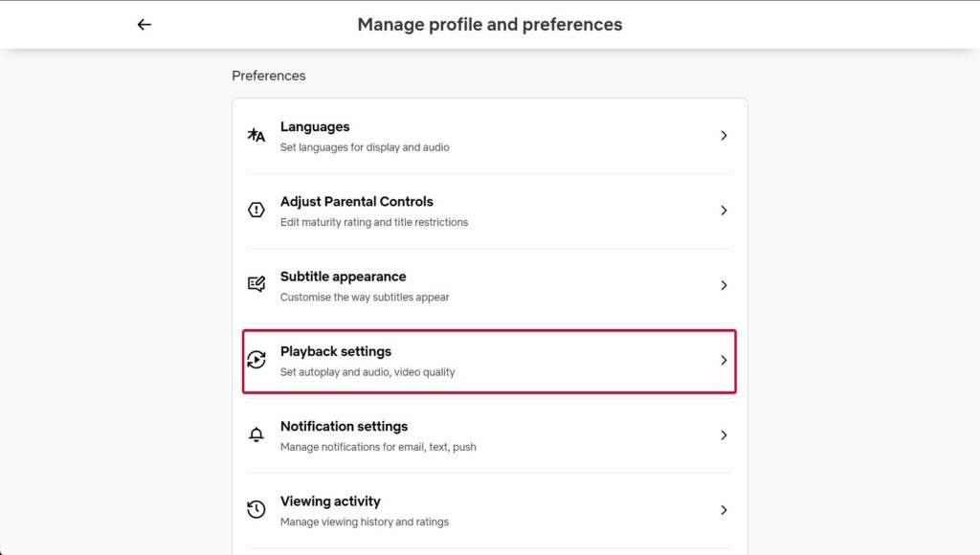The width and height of the screenshot is (980, 555).
Task: Click the parental controls warning icon
Action: tap(256, 210)
